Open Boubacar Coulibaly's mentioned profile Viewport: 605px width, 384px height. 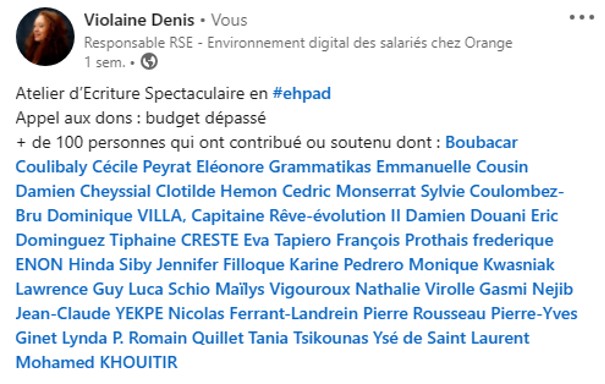pyautogui.click(x=481, y=142)
